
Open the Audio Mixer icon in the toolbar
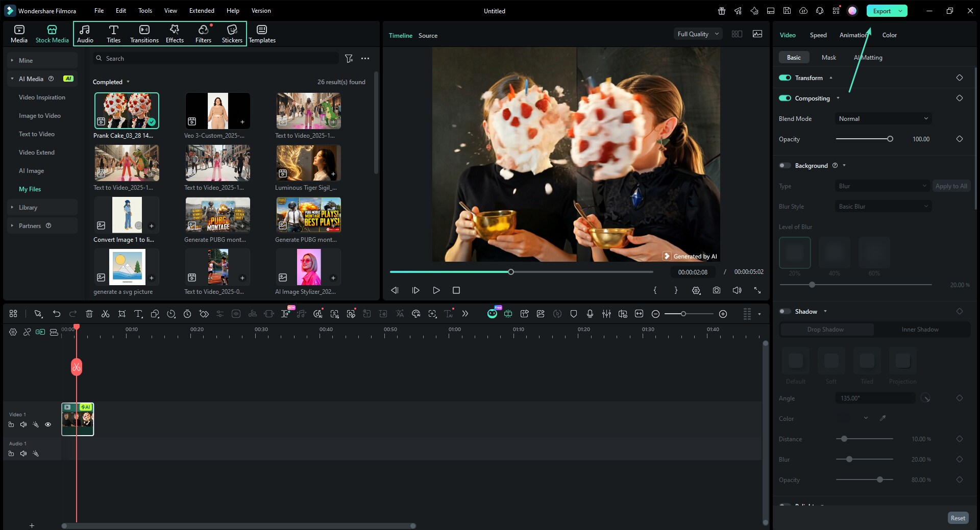(606, 314)
